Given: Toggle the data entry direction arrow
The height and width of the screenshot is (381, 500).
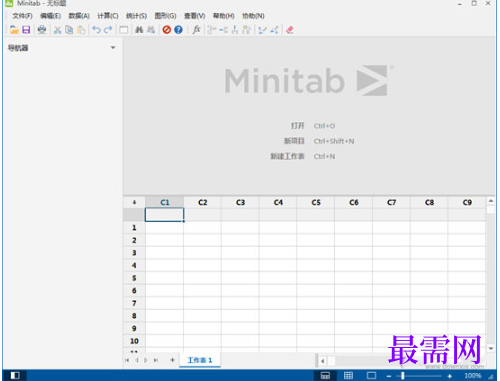Looking at the screenshot, I should click(x=134, y=202).
